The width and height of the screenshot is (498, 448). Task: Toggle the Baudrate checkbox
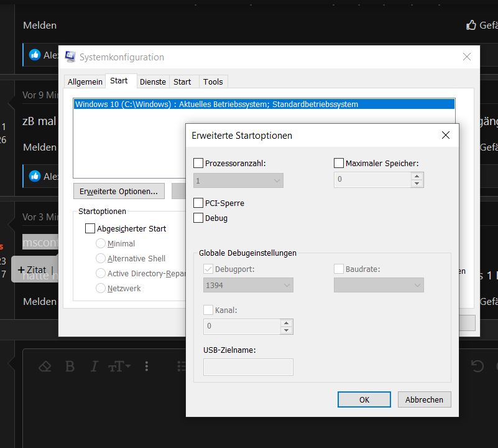(x=339, y=269)
